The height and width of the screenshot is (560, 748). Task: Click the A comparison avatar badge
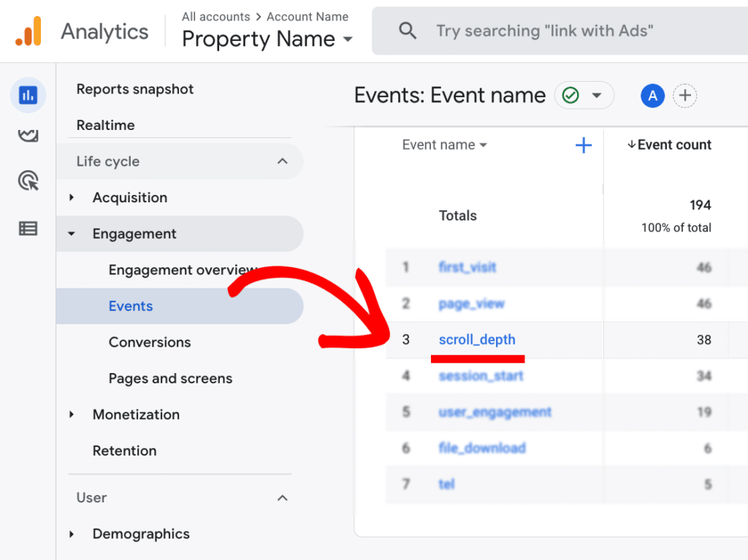(x=652, y=96)
